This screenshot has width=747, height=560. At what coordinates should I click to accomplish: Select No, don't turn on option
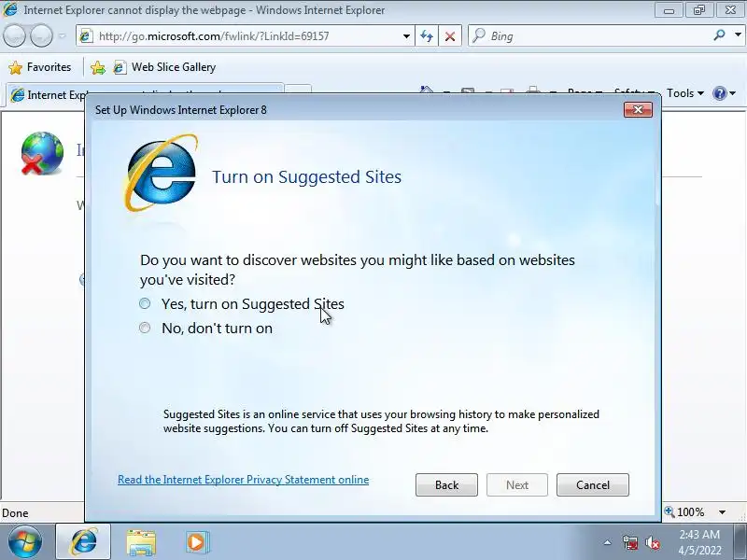point(145,329)
